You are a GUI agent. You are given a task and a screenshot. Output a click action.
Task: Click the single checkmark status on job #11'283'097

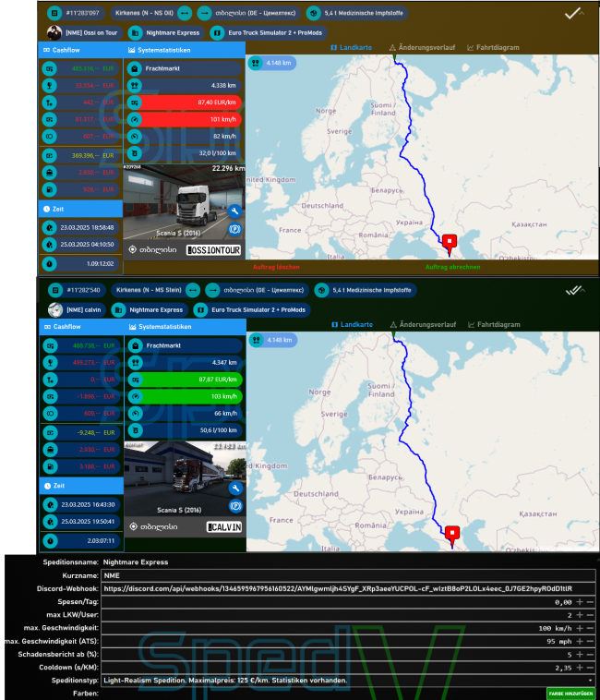(571, 14)
